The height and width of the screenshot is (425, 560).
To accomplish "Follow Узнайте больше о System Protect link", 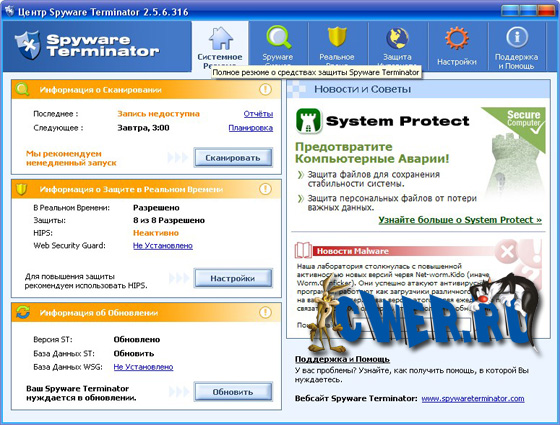I will 460,220.
